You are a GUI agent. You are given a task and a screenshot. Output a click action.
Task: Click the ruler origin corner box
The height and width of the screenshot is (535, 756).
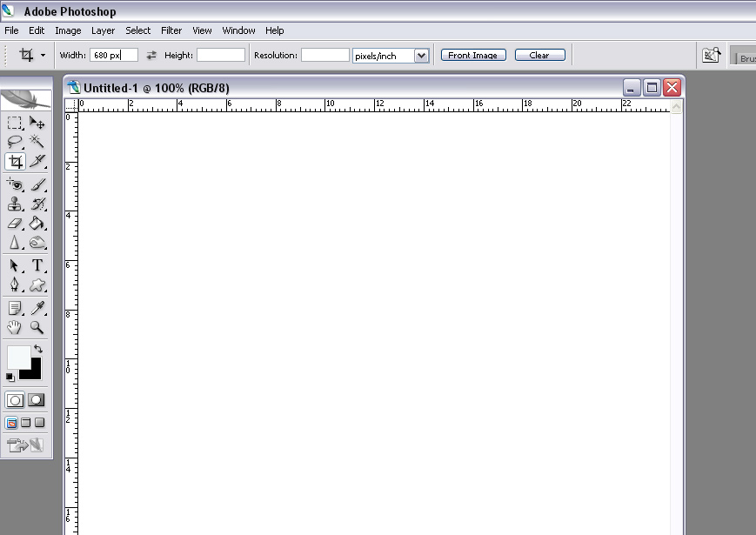(70, 105)
